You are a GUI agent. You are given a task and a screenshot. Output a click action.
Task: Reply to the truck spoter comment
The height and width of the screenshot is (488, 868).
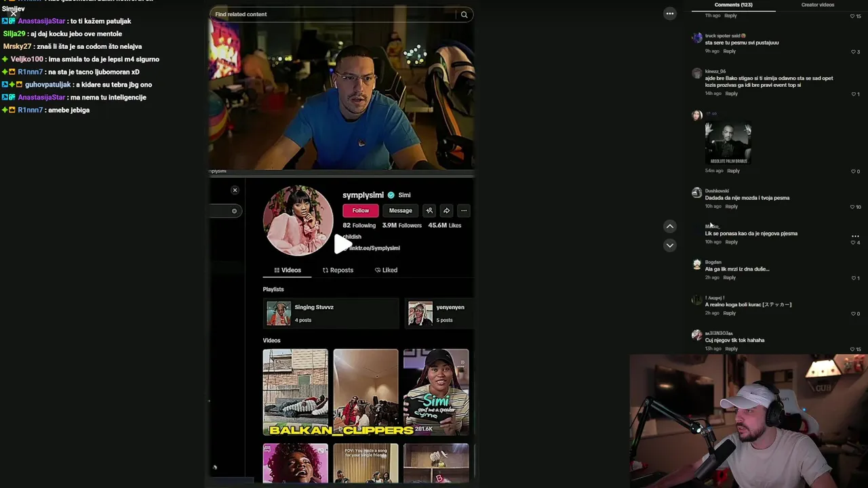[x=729, y=52]
